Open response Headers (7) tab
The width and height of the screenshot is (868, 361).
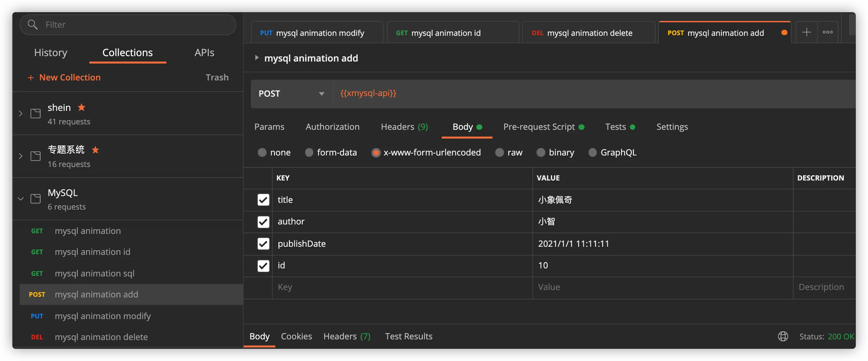[347, 336]
